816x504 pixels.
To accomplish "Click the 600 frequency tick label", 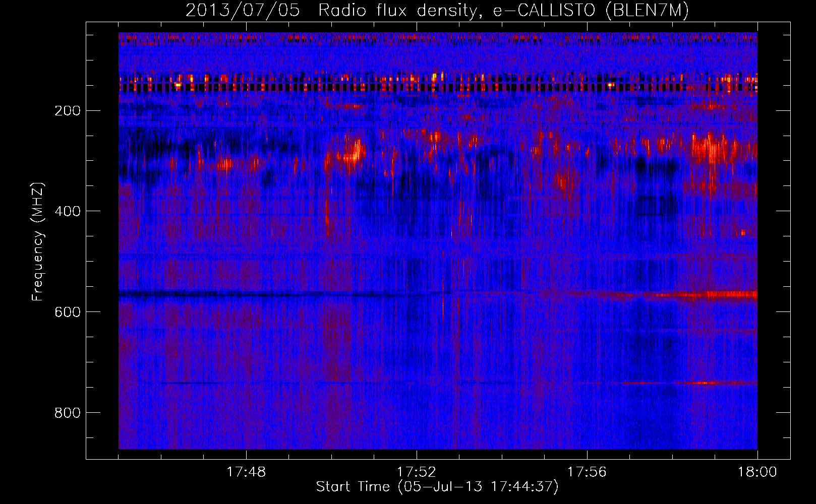I will point(68,312).
